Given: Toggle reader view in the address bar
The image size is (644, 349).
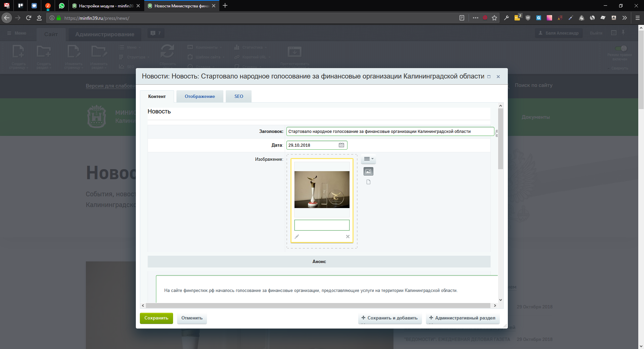Looking at the screenshot, I should coord(462,18).
